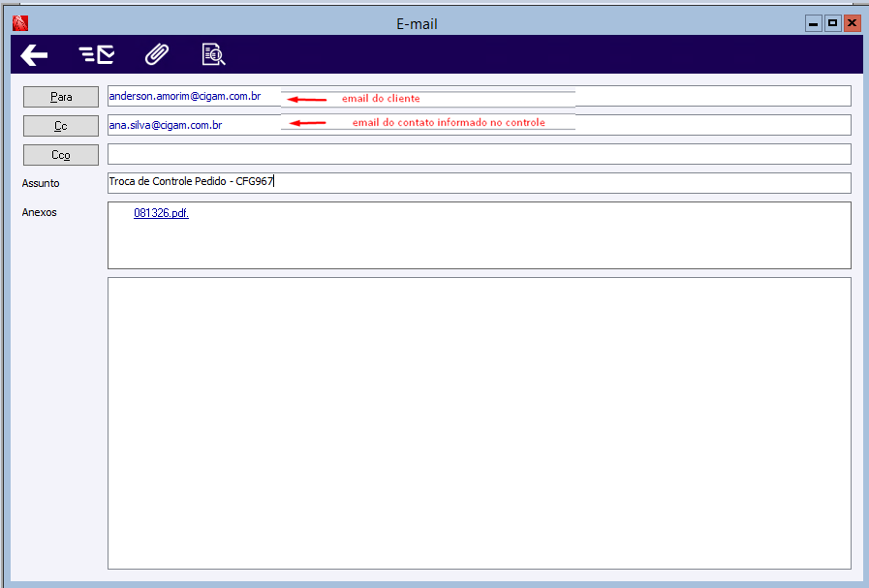Click the empty Cco input field
The width and height of the screenshot is (869, 588).
pos(480,154)
